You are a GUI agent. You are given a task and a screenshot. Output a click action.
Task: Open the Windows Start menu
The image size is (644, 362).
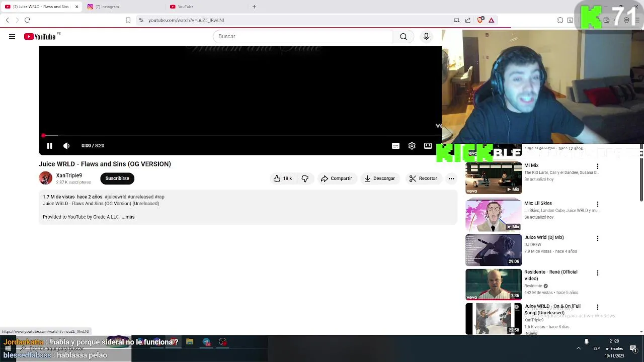tap(8, 348)
